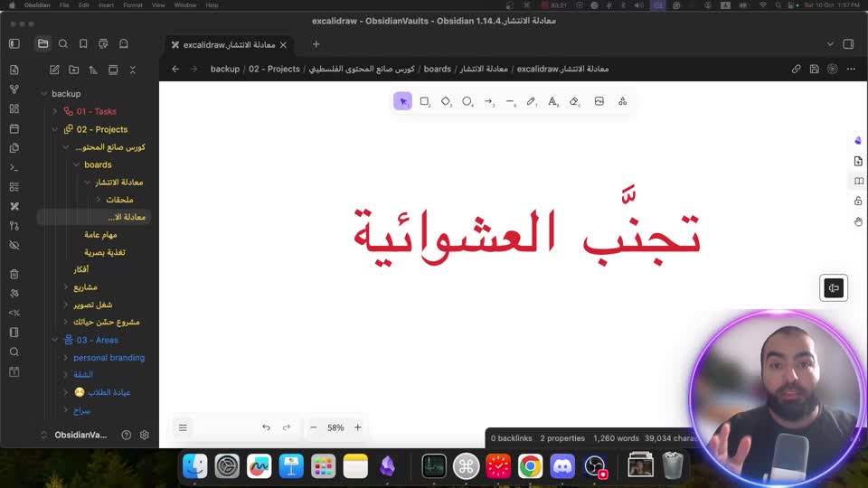This screenshot has height=488, width=868.
Task: Reset zoom by clicking 58%
Action: click(335, 427)
